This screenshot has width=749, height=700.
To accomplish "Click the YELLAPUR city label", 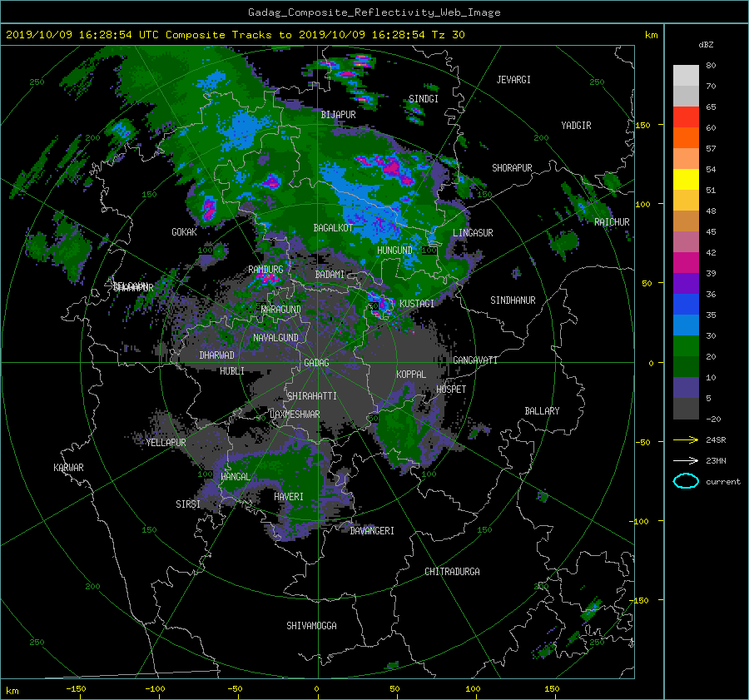I will pos(166,443).
